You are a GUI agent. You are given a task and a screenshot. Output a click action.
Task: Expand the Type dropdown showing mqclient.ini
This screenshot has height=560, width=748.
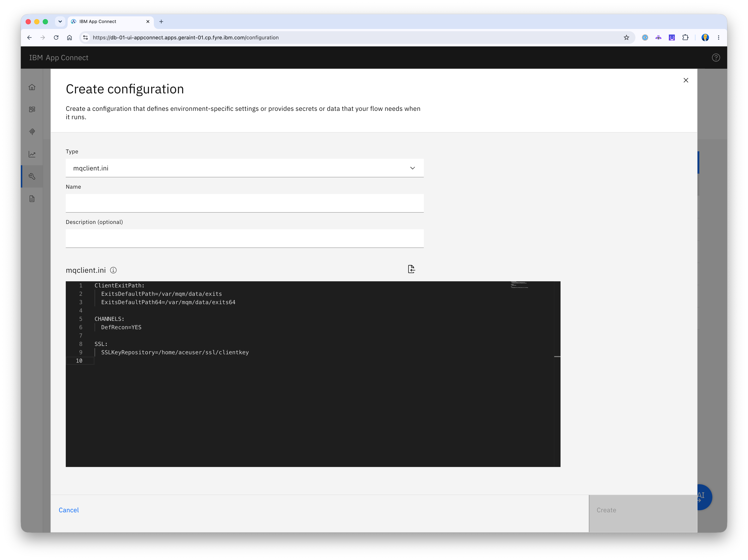[x=245, y=168]
